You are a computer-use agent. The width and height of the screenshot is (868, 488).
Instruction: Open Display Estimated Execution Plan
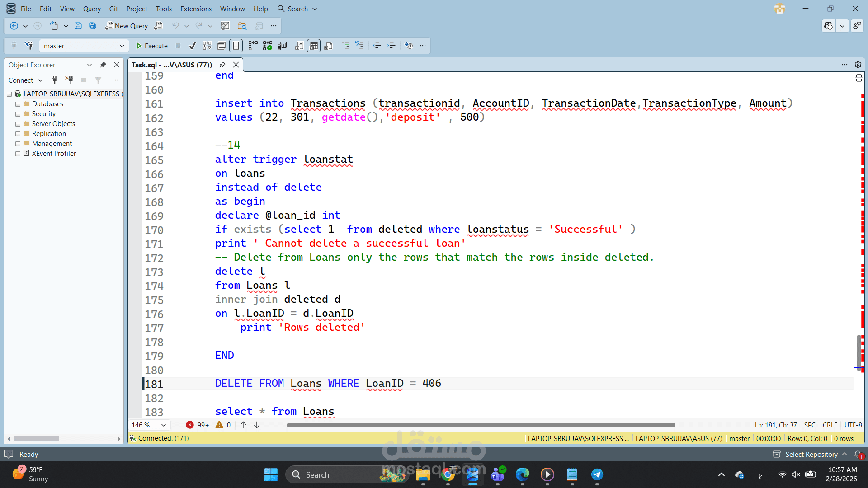tap(206, 45)
